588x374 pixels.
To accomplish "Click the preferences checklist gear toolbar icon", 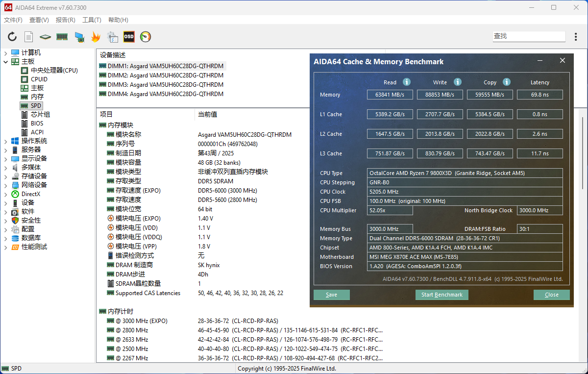I will 112,37.
